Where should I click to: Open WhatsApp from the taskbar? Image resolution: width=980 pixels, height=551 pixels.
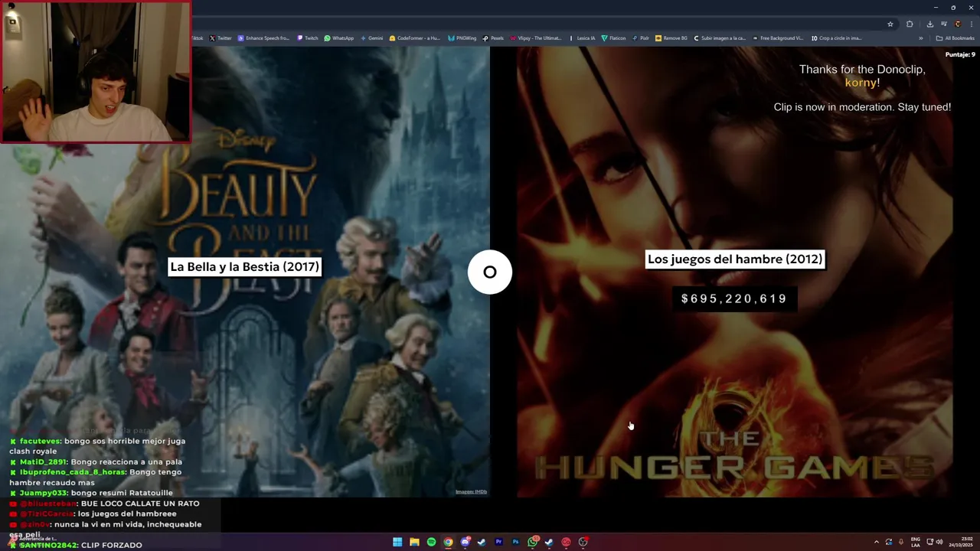tap(532, 542)
